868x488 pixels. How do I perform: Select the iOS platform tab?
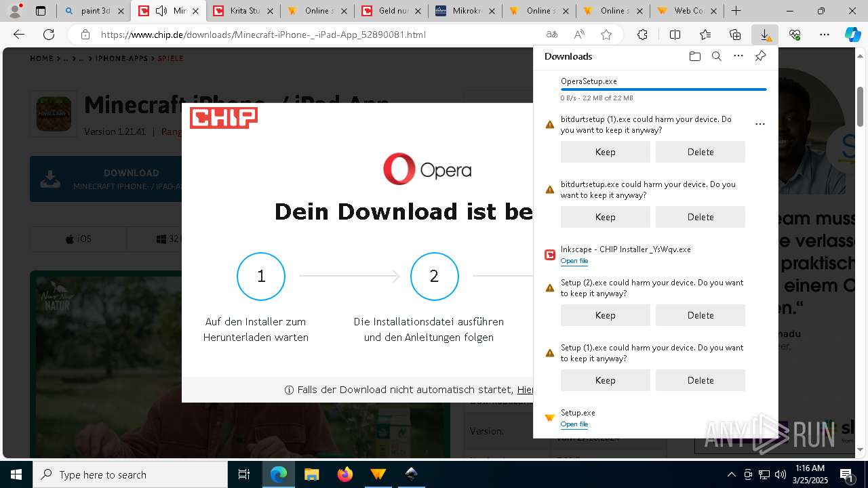pos(78,239)
